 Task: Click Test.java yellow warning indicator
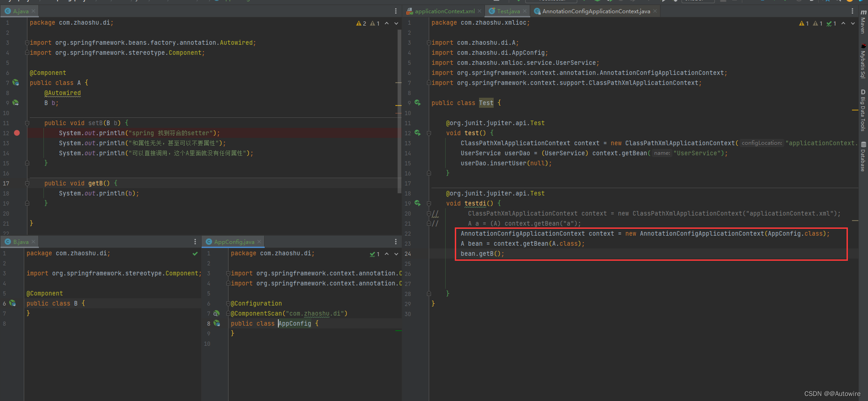(804, 23)
